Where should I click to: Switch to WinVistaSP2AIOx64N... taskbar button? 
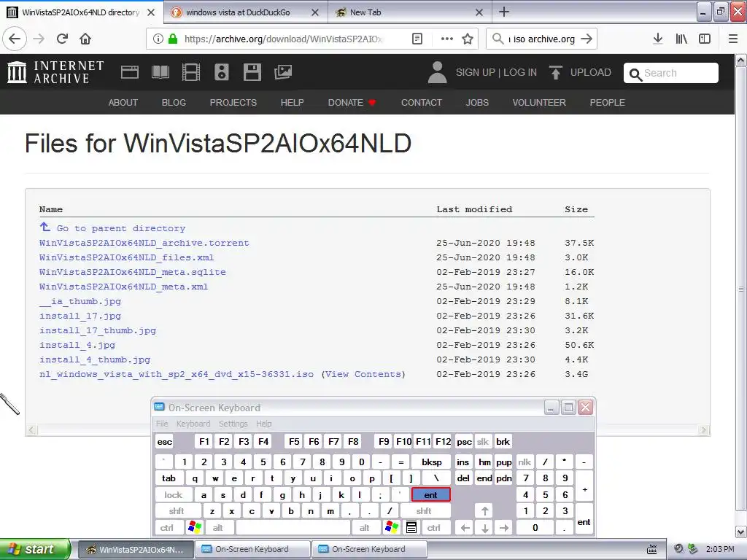(135, 549)
